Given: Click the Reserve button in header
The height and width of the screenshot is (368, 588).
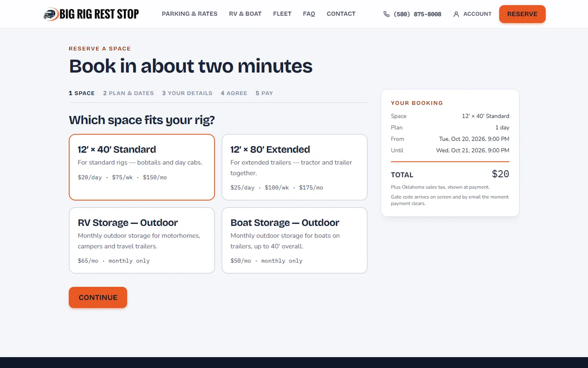Looking at the screenshot, I should (522, 14).
